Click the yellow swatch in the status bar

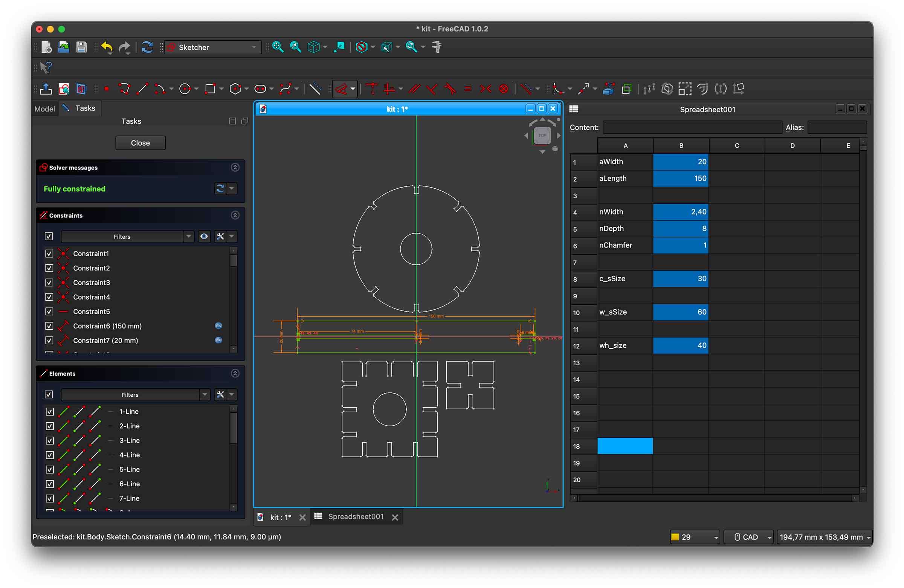(675, 537)
